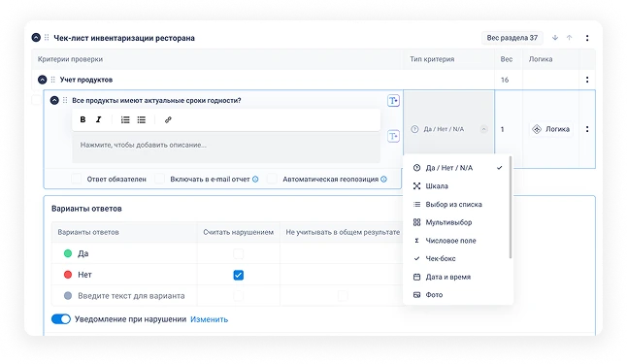Click the Учет продуктов weight value 16
Image resolution: width=627 pixels, height=364 pixels.
(x=505, y=80)
